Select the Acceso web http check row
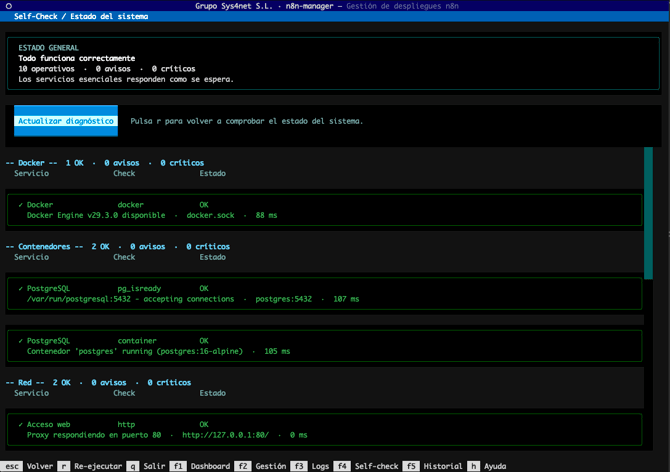Image resolution: width=670 pixels, height=472 pixels. point(323,429)
